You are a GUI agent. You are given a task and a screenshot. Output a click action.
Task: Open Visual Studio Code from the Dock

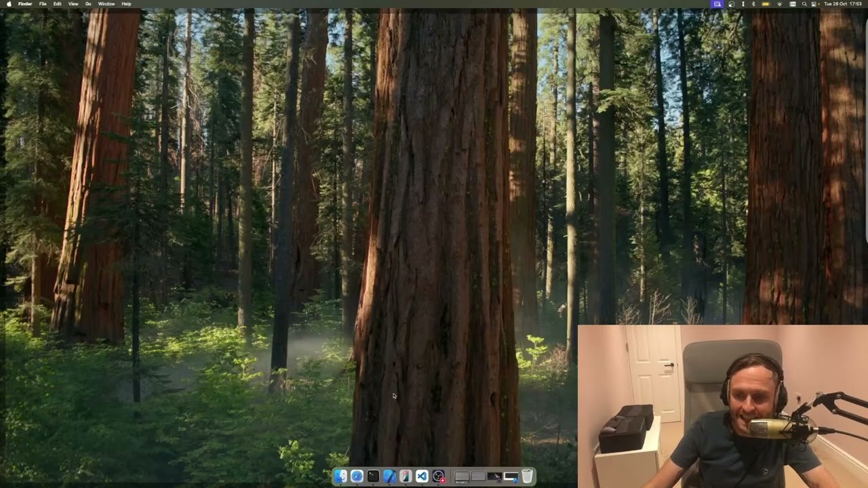pyautogui.click(x=422, y=476)
